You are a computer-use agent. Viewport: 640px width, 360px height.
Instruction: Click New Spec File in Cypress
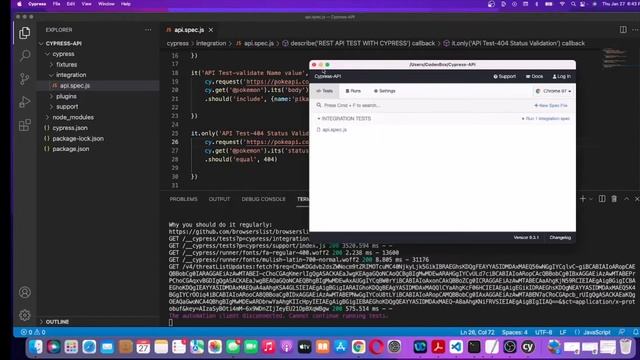(551, 105)
